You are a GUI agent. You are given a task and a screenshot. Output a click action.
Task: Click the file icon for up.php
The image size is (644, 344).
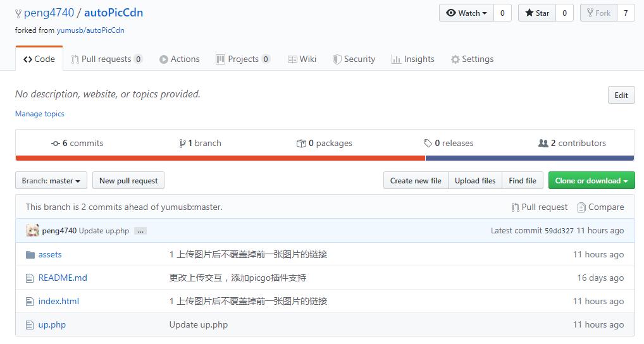(30, 325)
